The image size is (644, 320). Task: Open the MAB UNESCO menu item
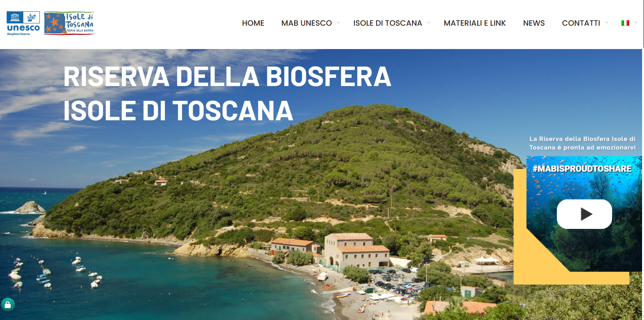307,23
